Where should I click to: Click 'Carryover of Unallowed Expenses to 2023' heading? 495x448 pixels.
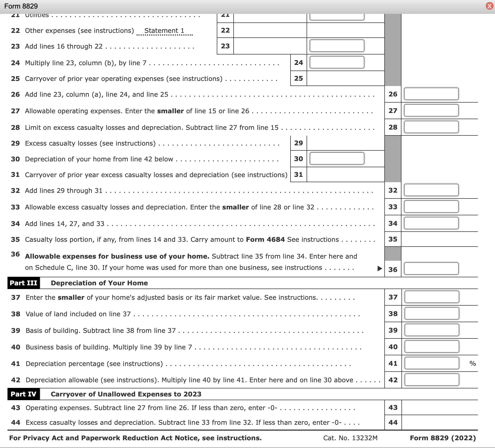point(126,394)
